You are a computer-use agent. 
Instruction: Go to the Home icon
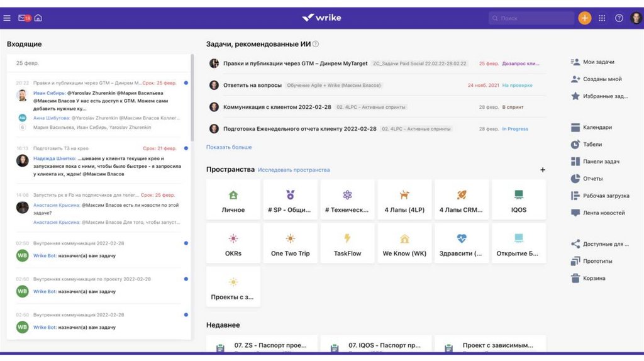pos(38,18)
